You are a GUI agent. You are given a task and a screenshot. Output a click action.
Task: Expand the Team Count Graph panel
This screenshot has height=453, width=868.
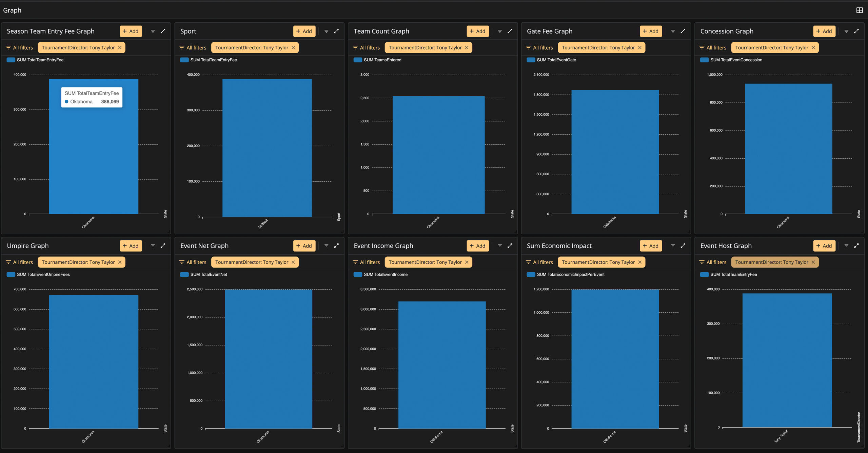click(x=510, y=31)
